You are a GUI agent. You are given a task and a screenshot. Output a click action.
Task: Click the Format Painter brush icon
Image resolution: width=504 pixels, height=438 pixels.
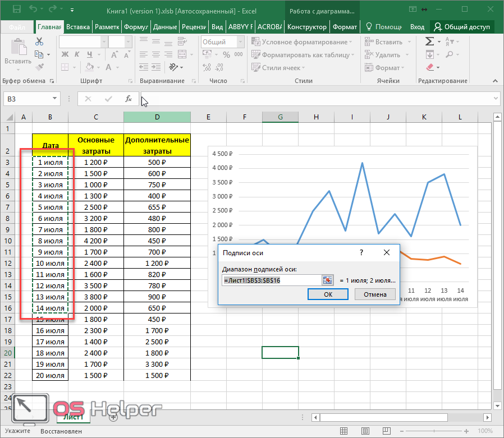[39, 67]
